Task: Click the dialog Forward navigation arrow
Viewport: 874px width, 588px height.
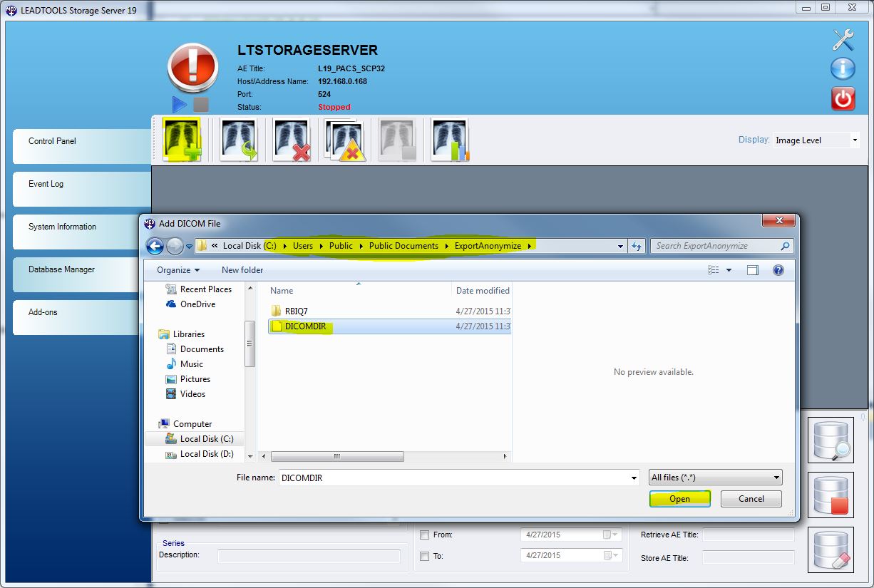Action: [x=175, y=246]
